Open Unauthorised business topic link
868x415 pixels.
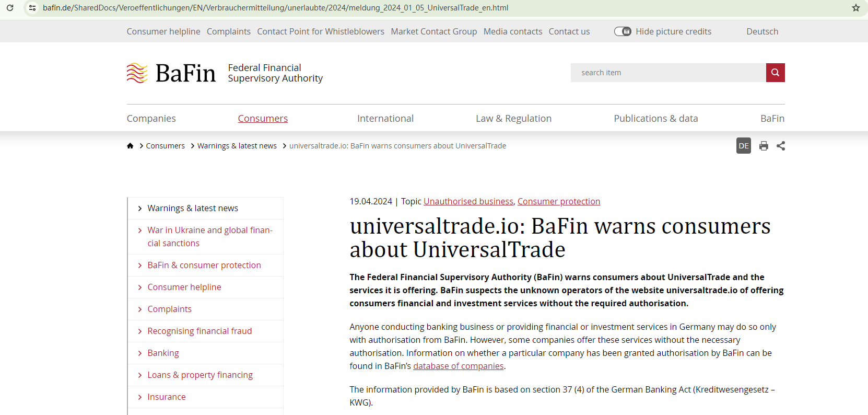coord(468,201)
